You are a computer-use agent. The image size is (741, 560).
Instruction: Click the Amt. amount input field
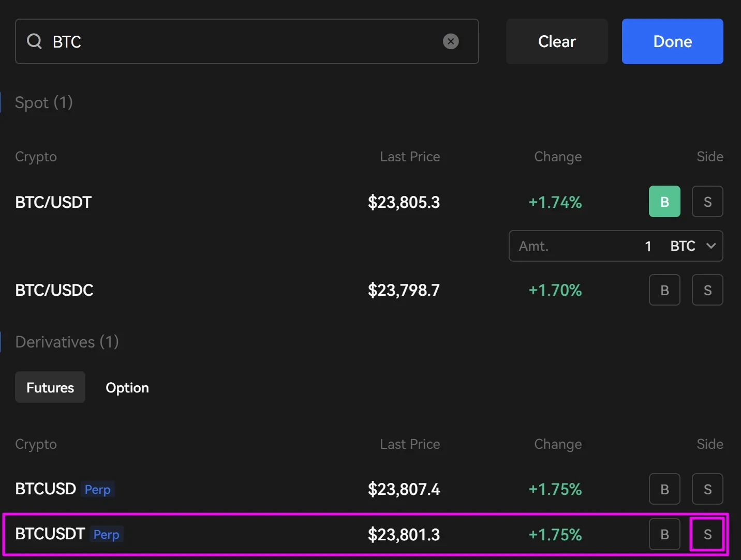click(x=585, y=246)
